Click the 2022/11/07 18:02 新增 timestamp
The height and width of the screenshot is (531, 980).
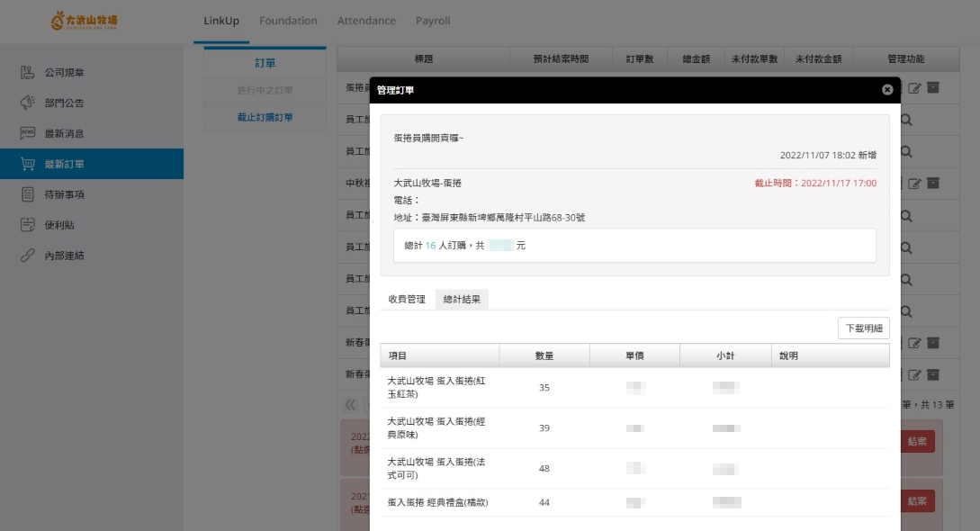(x=828, y=155)
